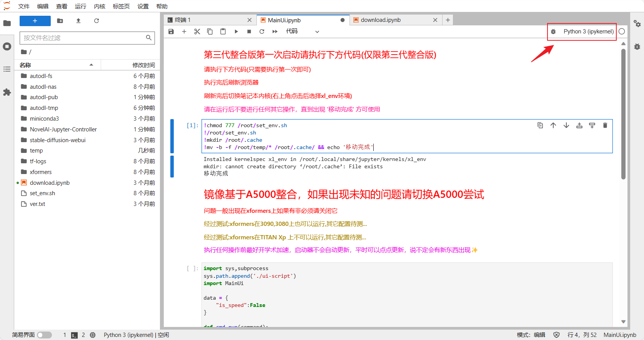This screenshot has height=340, width=644.
Task: Select set_env.sh file
Action: pyautogui.click(x=87, y=193)
